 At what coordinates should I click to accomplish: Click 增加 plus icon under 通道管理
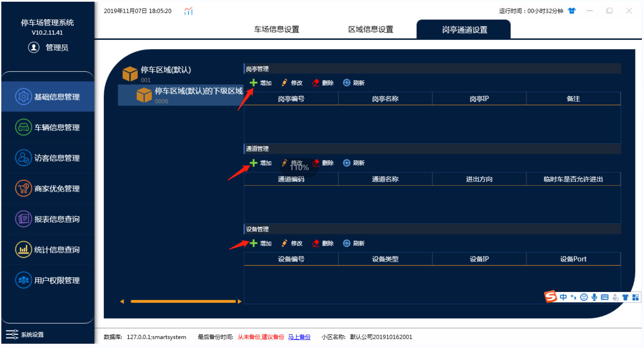(x=254, y=163)
